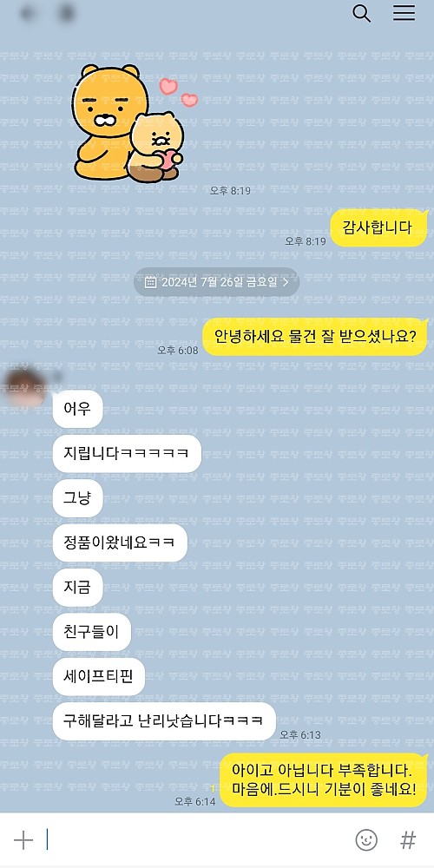
Task: Tap the 어우 message bubble
Action: click(x=77, y=410)
